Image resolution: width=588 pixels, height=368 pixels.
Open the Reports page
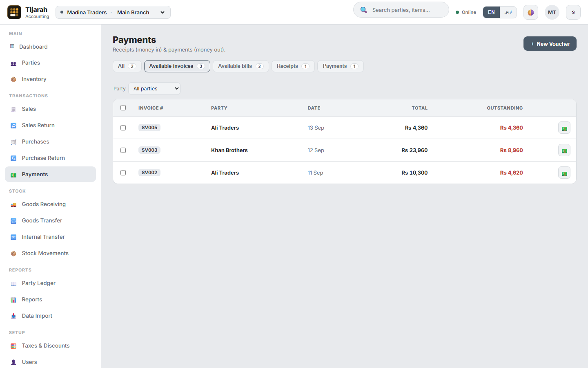50,300
